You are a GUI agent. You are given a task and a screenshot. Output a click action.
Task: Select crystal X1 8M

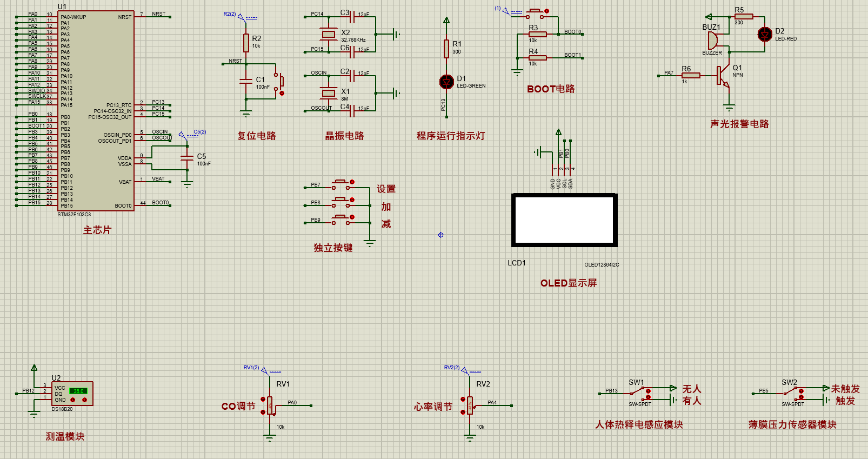(329, 93)
